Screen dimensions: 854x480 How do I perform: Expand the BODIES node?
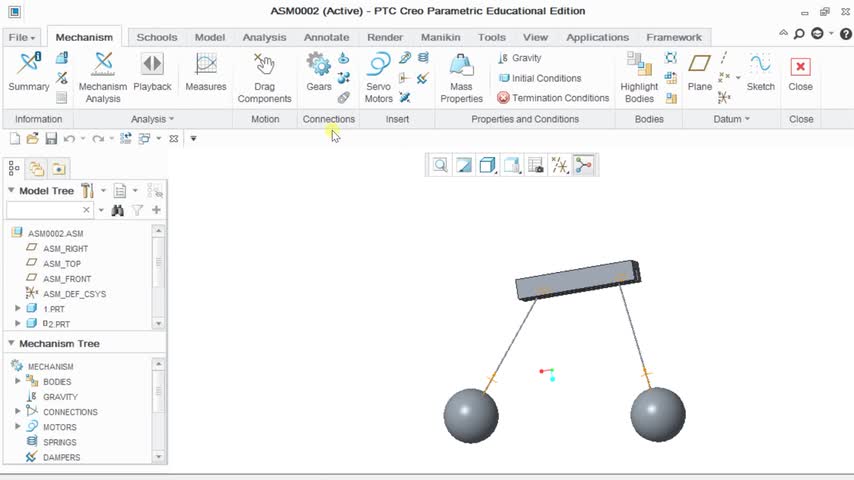point(17,381)
